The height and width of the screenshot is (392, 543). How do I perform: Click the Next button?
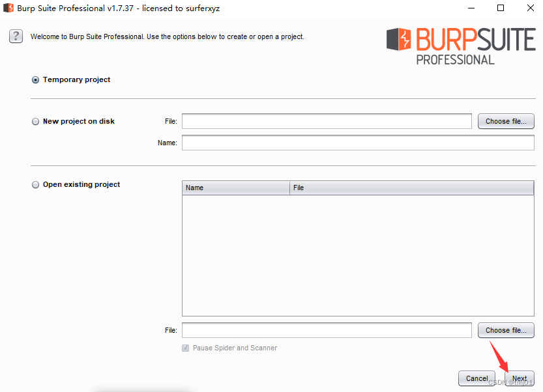[x=520, y=378]
